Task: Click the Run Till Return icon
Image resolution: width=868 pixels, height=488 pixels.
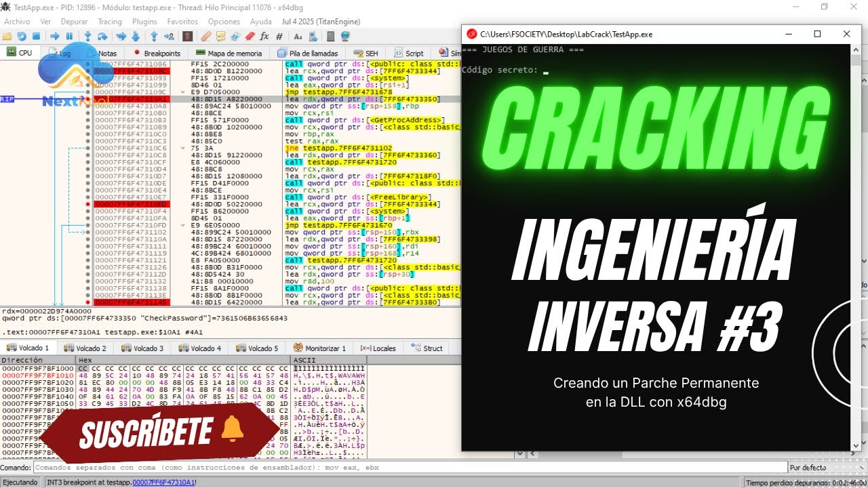Action: [x=154, y=36]
